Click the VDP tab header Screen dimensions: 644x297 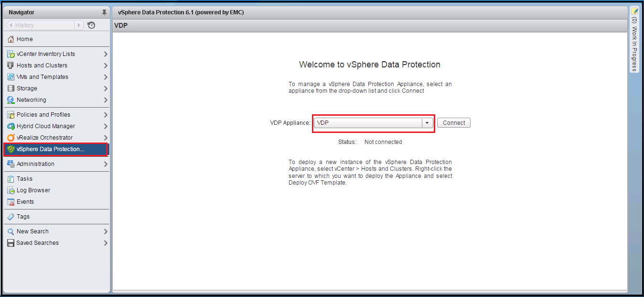(120, 26)
